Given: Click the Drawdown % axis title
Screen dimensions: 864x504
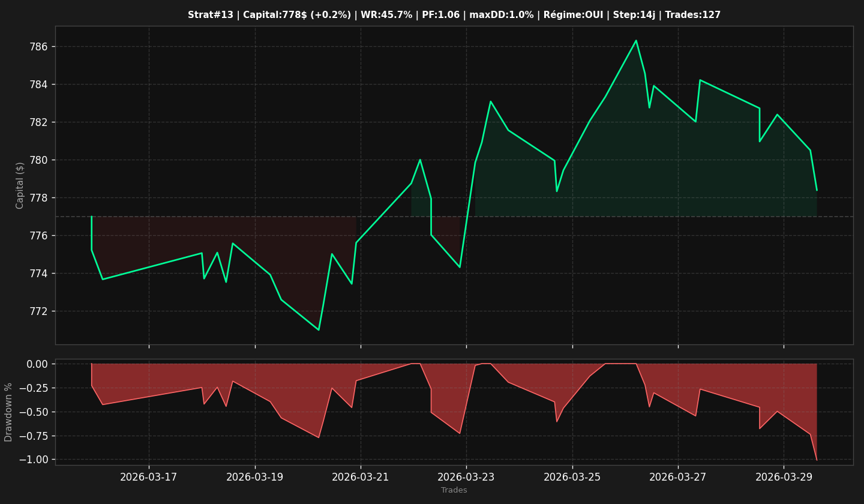Looking at the screenshot, I should click(8, 412).
